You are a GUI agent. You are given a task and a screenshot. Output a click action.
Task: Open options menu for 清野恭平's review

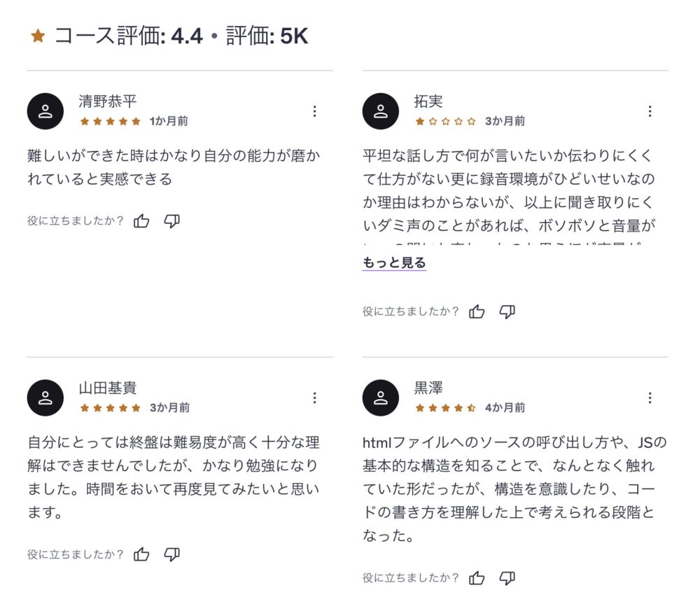[x=315, y=111]
